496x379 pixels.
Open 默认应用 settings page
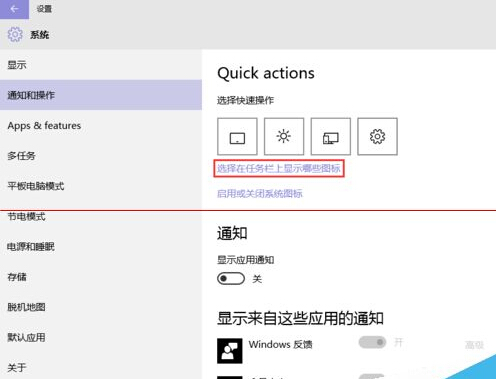pos(101,338)
